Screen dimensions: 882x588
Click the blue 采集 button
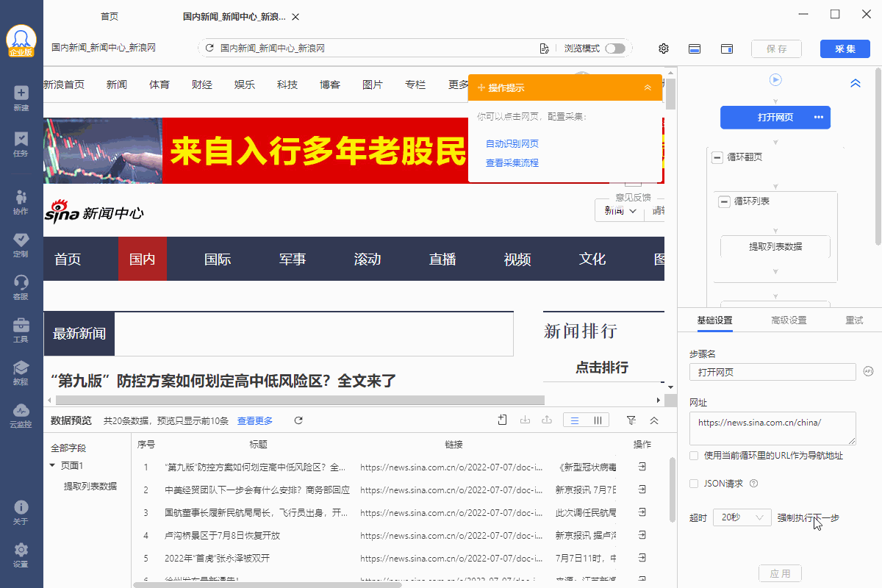845,49
